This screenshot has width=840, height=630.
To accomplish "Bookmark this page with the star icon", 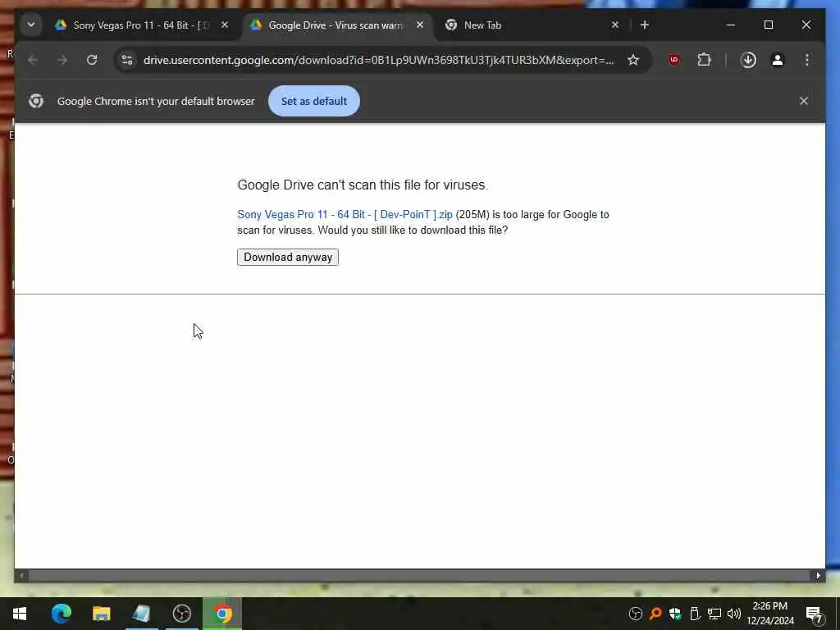I will [633, 60].
